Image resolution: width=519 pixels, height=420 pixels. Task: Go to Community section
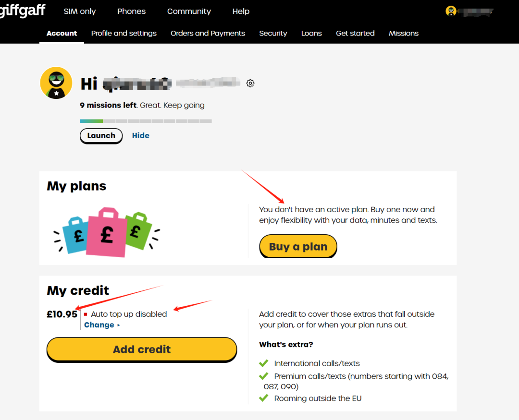tap(189, 11)
